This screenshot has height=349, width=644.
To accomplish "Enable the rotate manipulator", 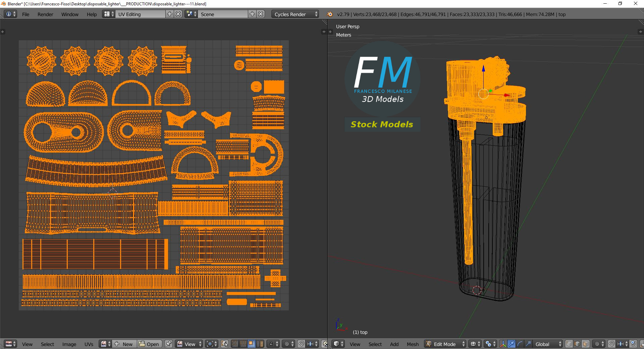I will 520,344.
